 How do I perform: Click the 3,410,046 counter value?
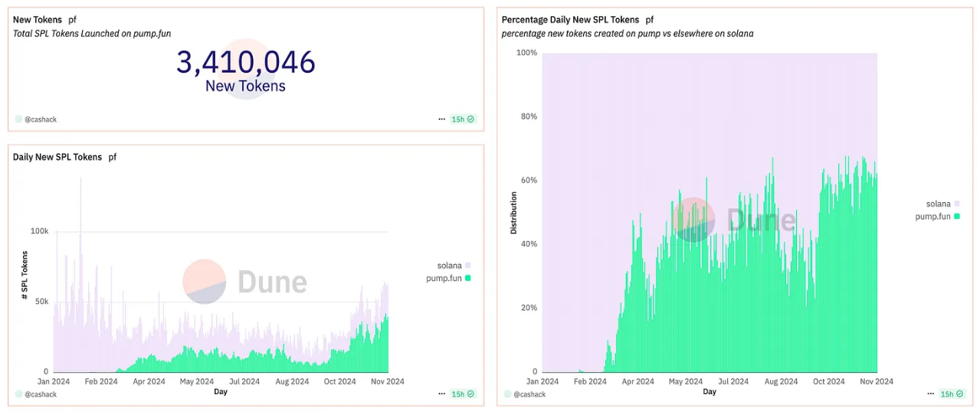(246, 62)
